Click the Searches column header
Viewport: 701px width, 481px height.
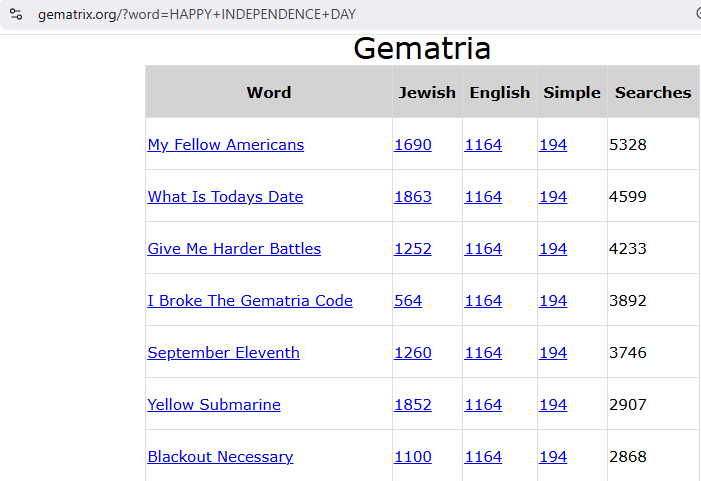(x=653, y=92)
